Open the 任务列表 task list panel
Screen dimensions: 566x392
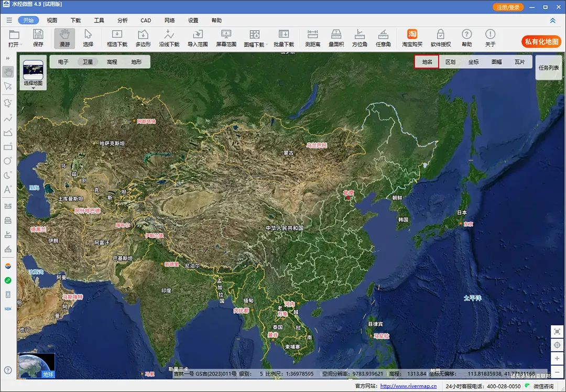click(548, 68)
